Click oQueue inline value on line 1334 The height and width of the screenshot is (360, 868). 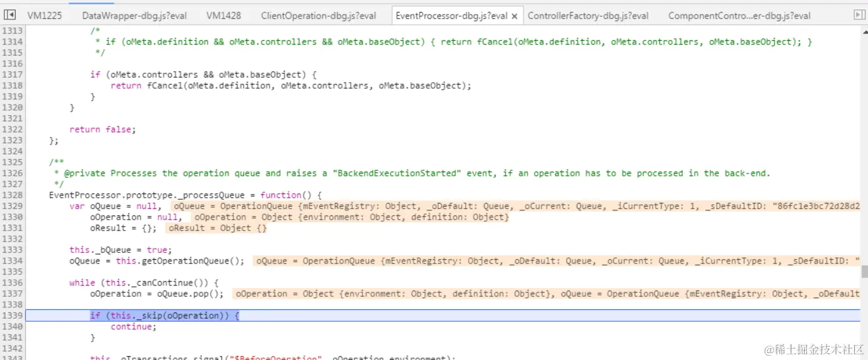tap(557, 260)
